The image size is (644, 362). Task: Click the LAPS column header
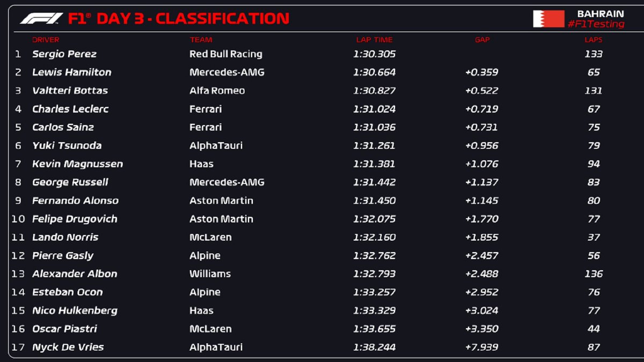coord(593,40)
